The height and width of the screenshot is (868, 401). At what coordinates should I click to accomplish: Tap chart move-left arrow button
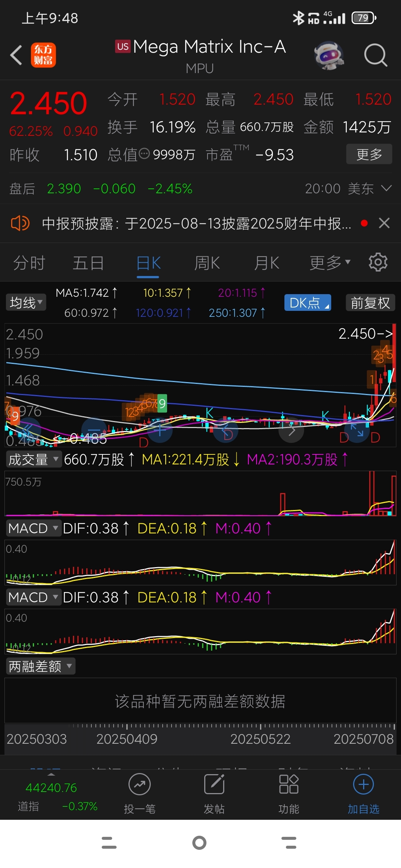coord(226,430)
